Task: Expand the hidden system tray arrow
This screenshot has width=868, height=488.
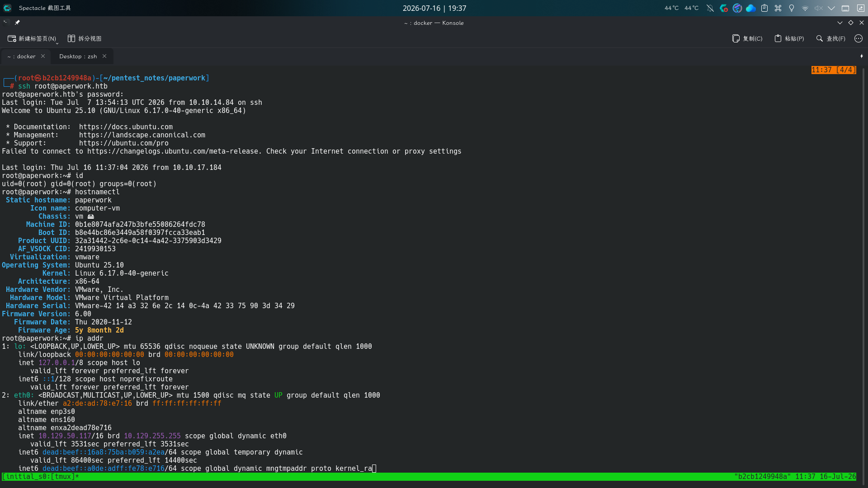Action: (831, 8)
